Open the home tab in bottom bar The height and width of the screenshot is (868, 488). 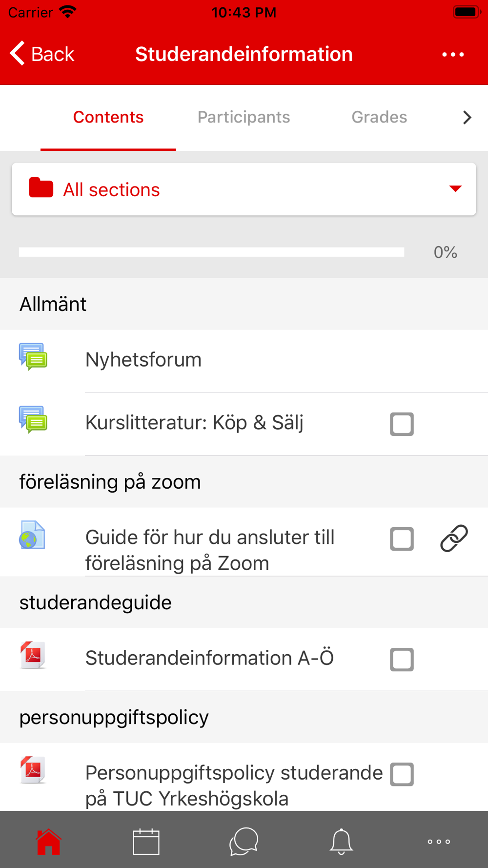(x=49, y=841)
